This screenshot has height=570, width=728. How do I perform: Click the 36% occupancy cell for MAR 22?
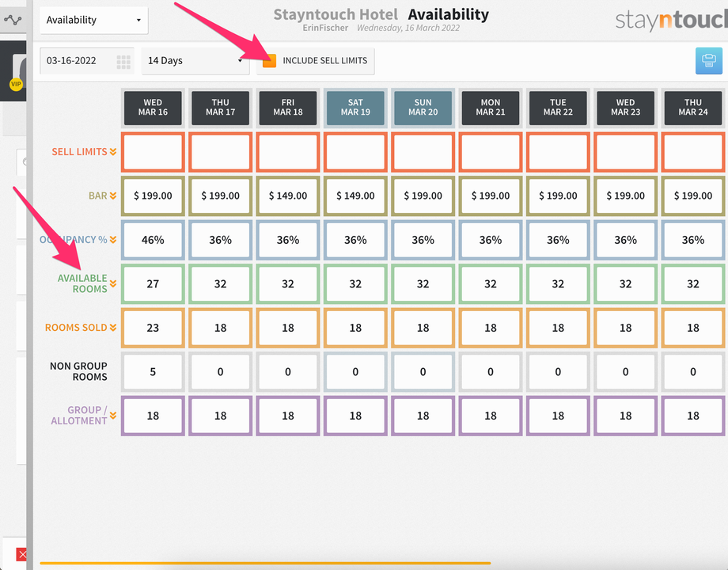tap(558, 240)
